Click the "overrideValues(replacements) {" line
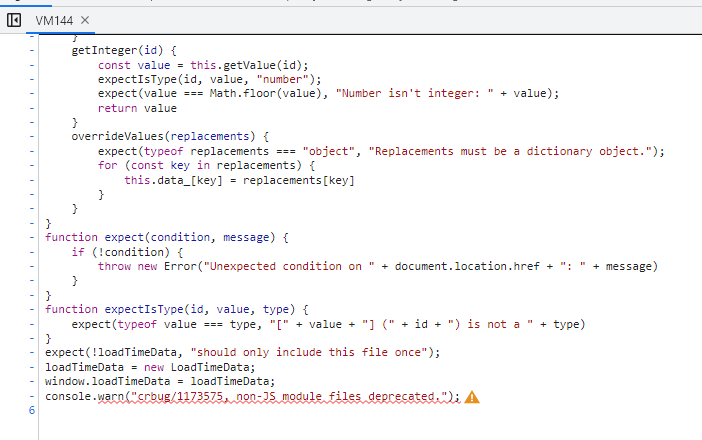The width and height of the screenshot is (702, 440). click(170, 137)
